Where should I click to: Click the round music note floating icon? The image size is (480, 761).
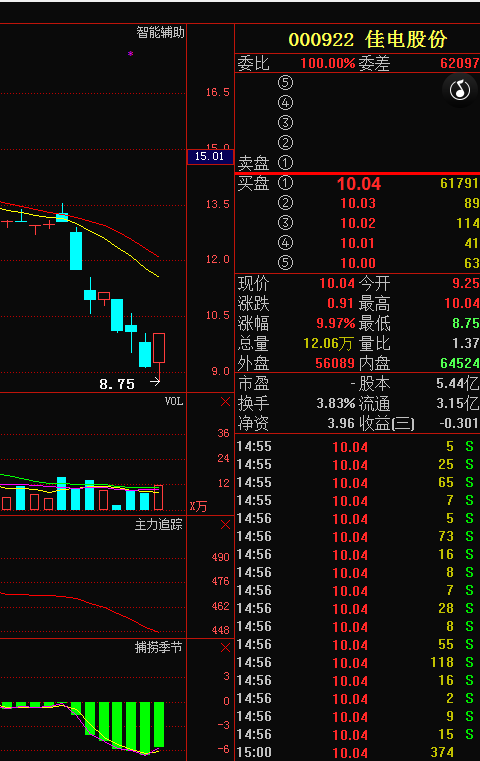[x=460, y=90]
